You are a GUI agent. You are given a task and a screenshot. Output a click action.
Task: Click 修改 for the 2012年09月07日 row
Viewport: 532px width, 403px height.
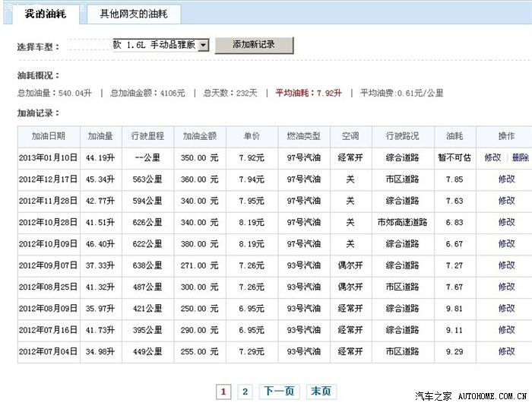(x=507, y=265)
